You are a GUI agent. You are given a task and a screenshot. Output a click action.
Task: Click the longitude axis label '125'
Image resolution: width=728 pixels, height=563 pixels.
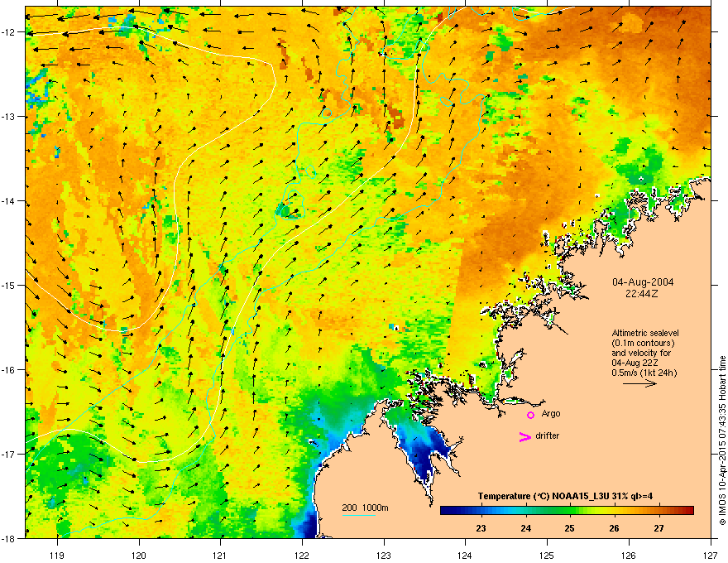tap(547, 555)
